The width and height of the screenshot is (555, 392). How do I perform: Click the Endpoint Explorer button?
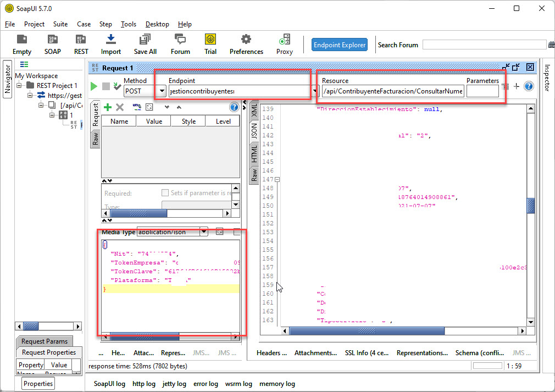point(339,45)
